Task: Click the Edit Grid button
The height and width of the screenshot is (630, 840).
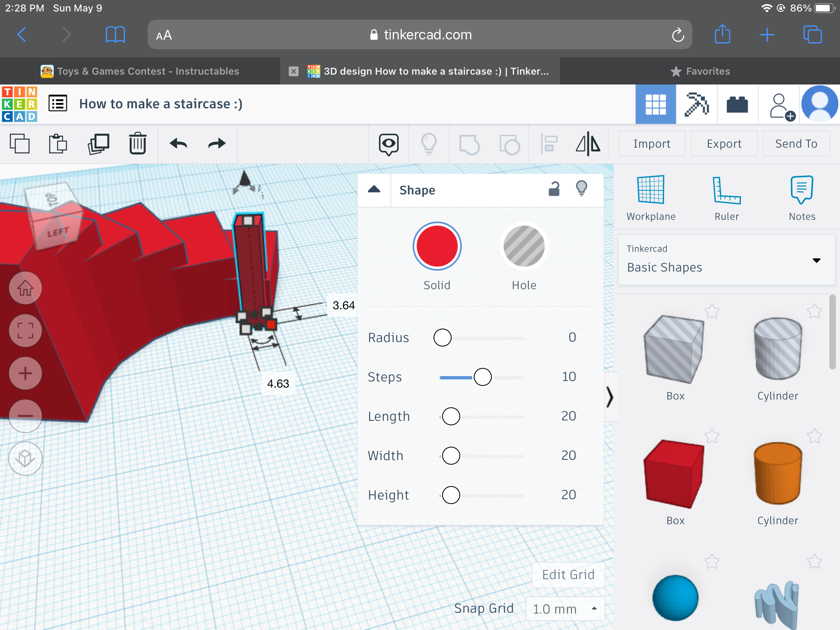Action: [x=568, y=575]
